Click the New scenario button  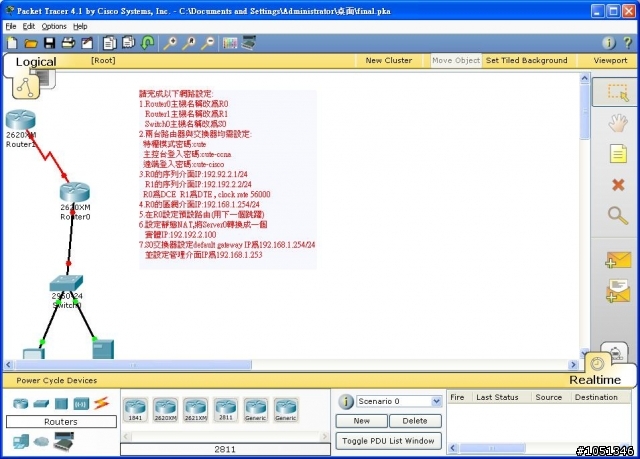pos(362,421)
